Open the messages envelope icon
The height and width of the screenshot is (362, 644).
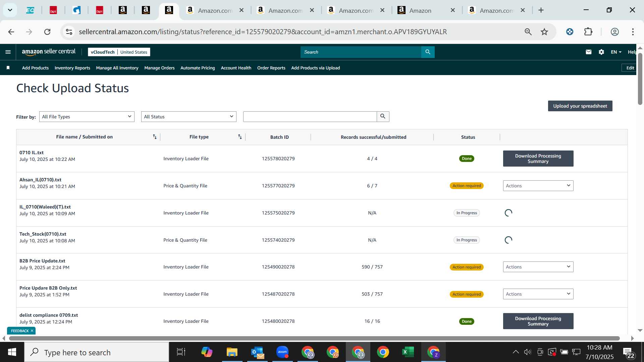tap(588, 52)
